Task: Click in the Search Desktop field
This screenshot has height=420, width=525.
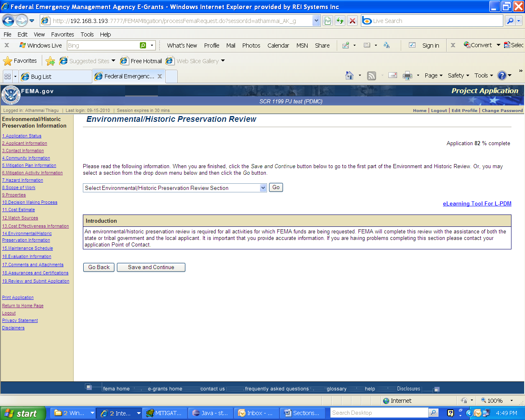Action: click(379, 413)
